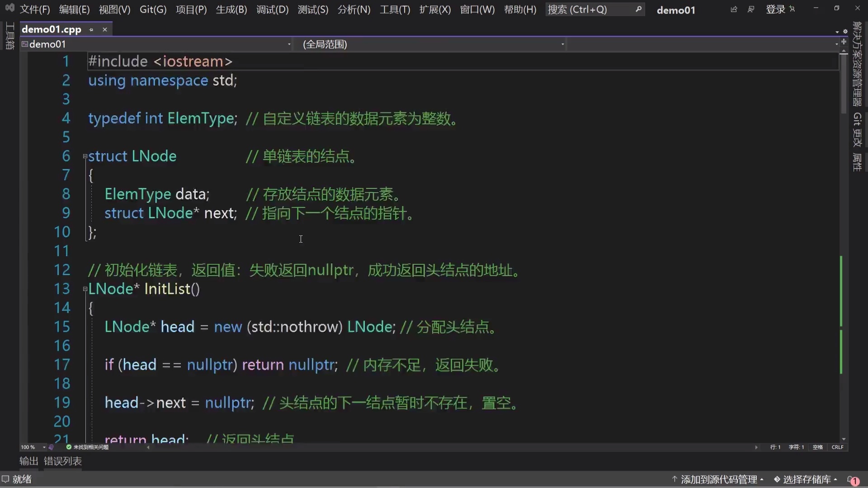Click the CRLF line ending indicator
Image resolution: width=868 pixels, height=488 pixels.
837,447
